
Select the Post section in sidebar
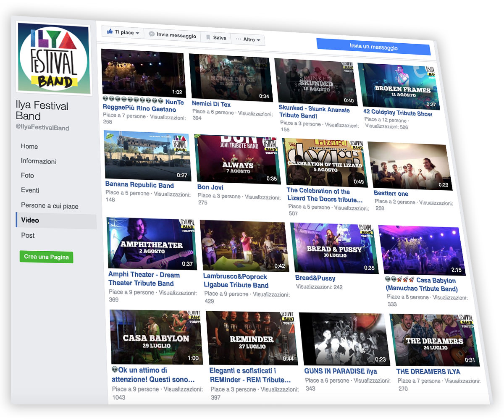coord(27,236)
